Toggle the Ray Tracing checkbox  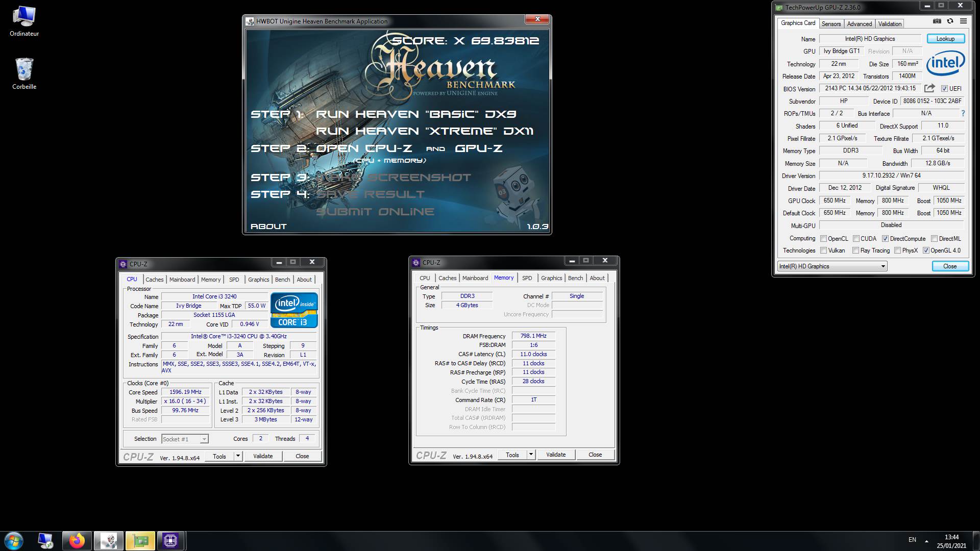point(856,251)
